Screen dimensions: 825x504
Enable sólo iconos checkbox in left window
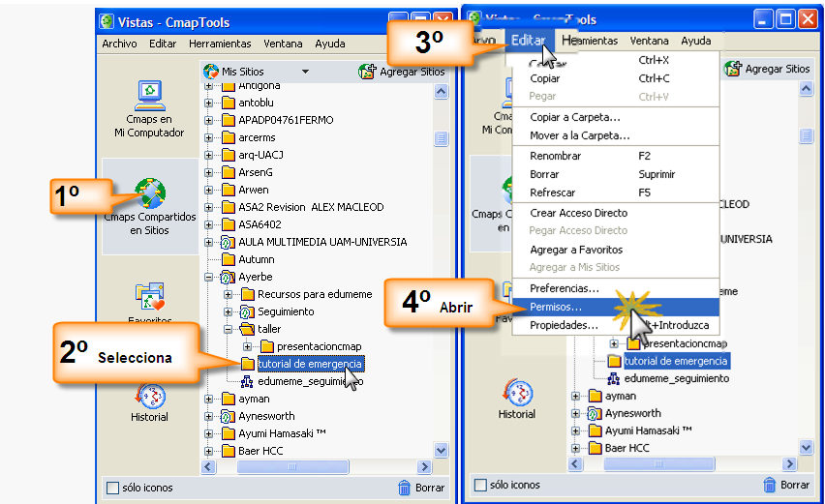[112, 488]
